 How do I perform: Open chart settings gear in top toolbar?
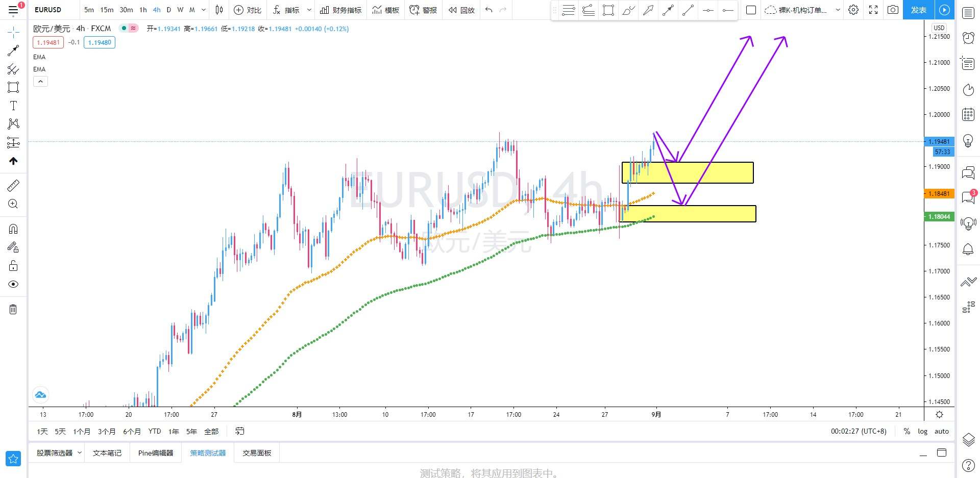(x=853, y=10)
